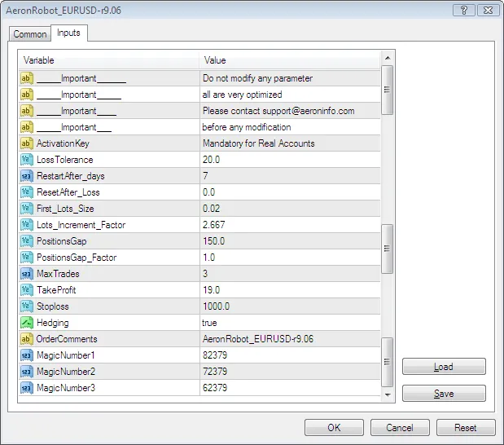Click the Reset button
The image size is (504, 445).
click(466, 428)
